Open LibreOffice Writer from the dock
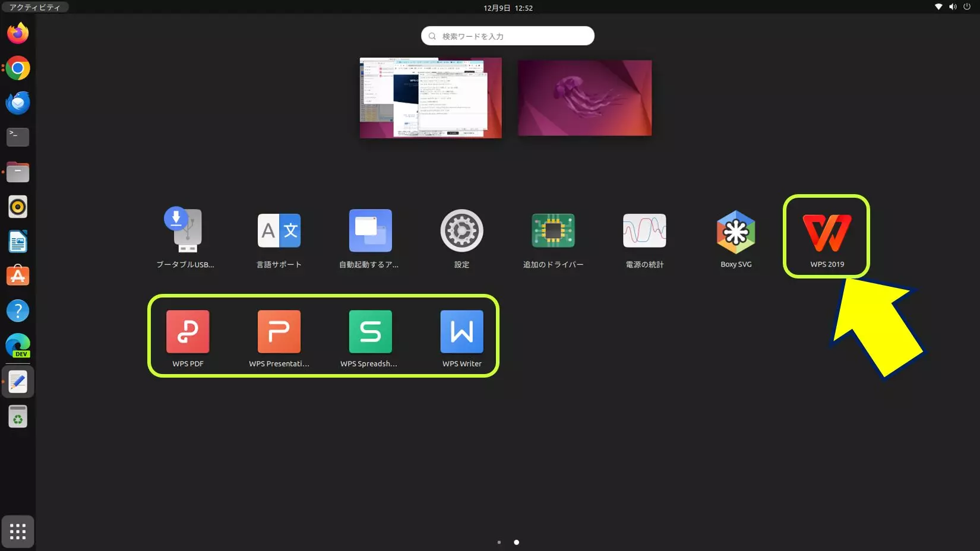The height and width of the screenshot is (551, 980). (x=18, y=242)
